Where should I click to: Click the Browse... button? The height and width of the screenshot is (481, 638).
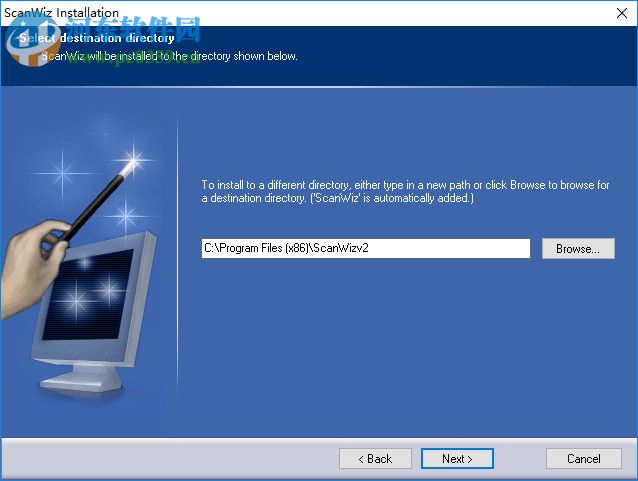click(x=578, y=248)
